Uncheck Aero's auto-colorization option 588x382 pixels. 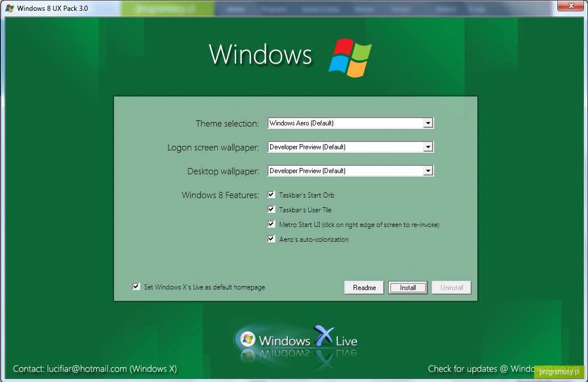click(x=271, y=239)
